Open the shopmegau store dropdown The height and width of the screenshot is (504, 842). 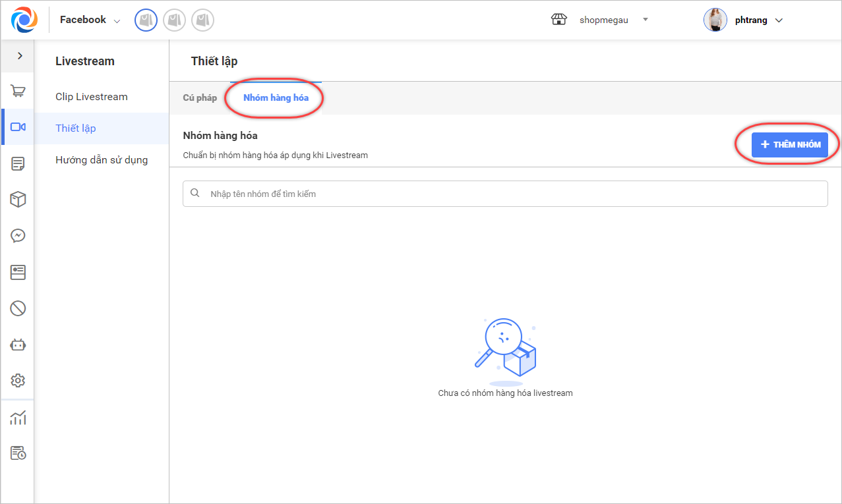click(x=603, y=20)
